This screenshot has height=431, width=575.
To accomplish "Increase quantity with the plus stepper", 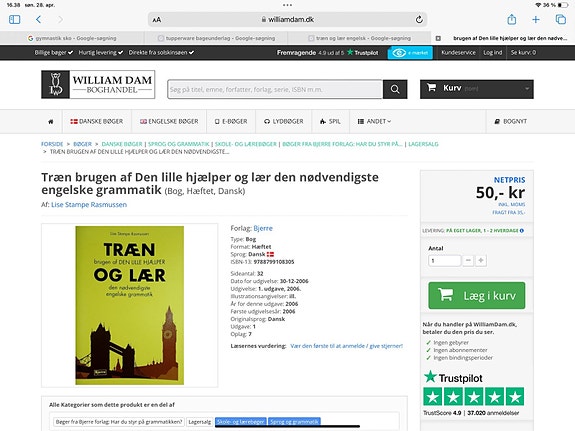I will (481, 260).
